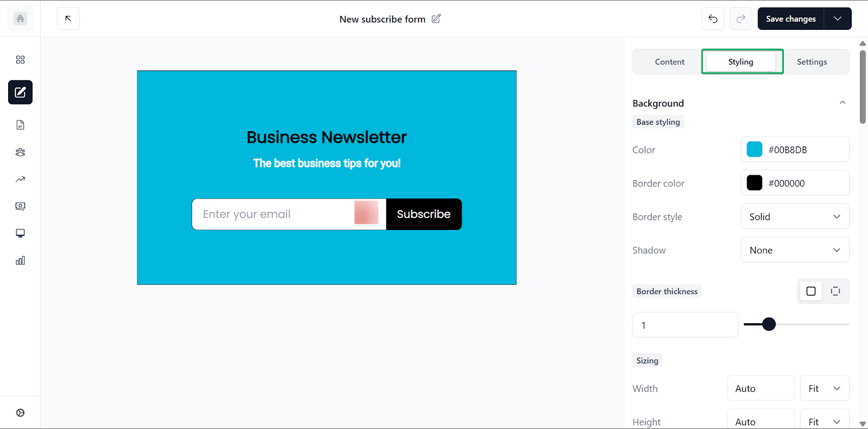Open the Shadow dropdown

coord(795,249)
